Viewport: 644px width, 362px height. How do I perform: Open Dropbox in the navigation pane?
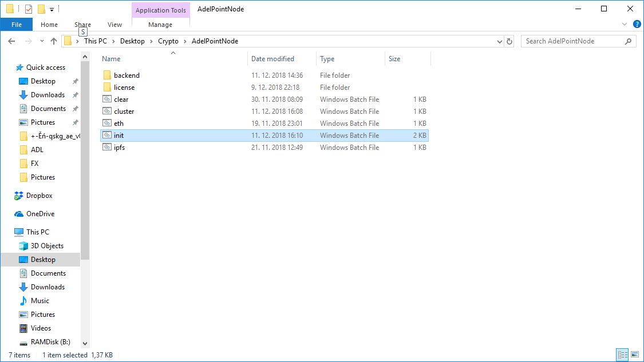39,196
